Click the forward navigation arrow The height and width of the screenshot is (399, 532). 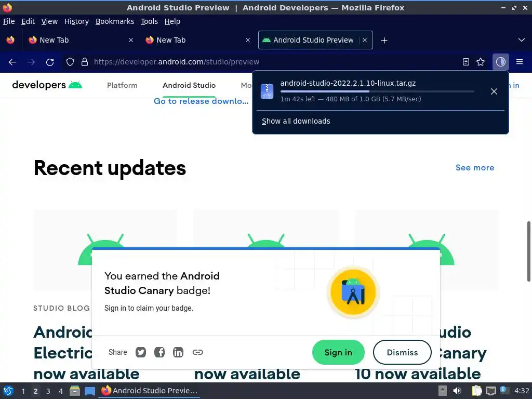tap(31, 62)
